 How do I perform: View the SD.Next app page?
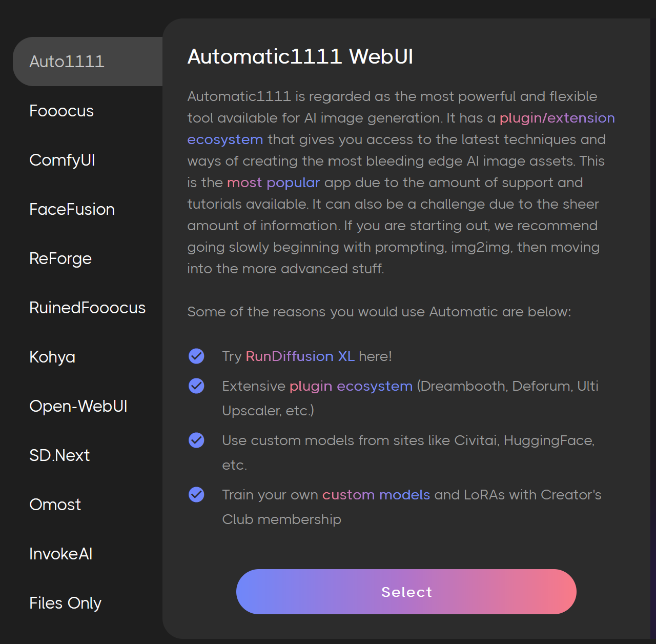tap(59, 455)
